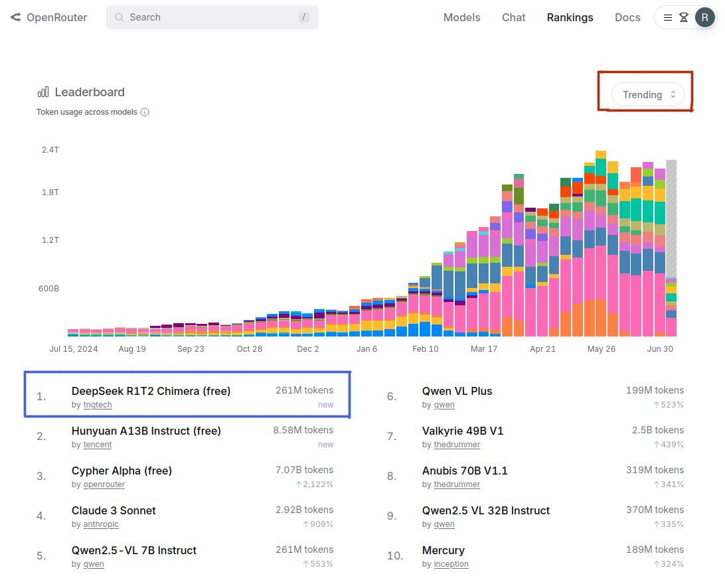Click the 199M tokens value
The height and width of the screenshot is (588, 725).
pyautogui.click(x=655, y=390)
